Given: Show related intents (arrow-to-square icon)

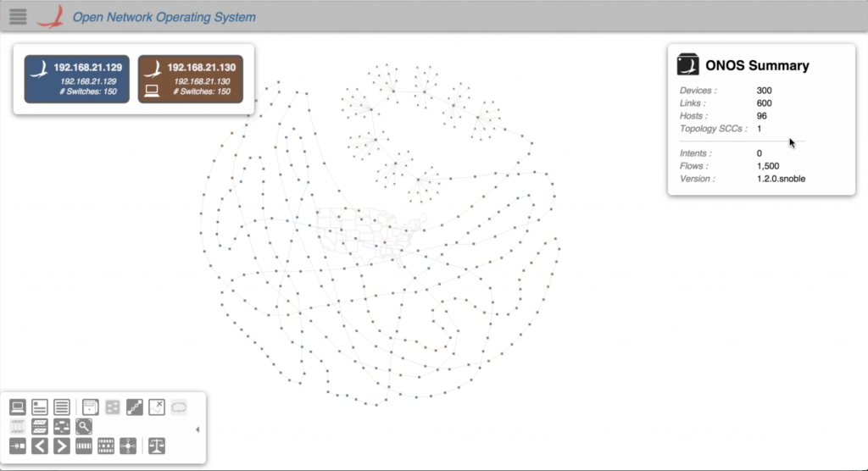Looking at the screenshot, I should [18, 446].
